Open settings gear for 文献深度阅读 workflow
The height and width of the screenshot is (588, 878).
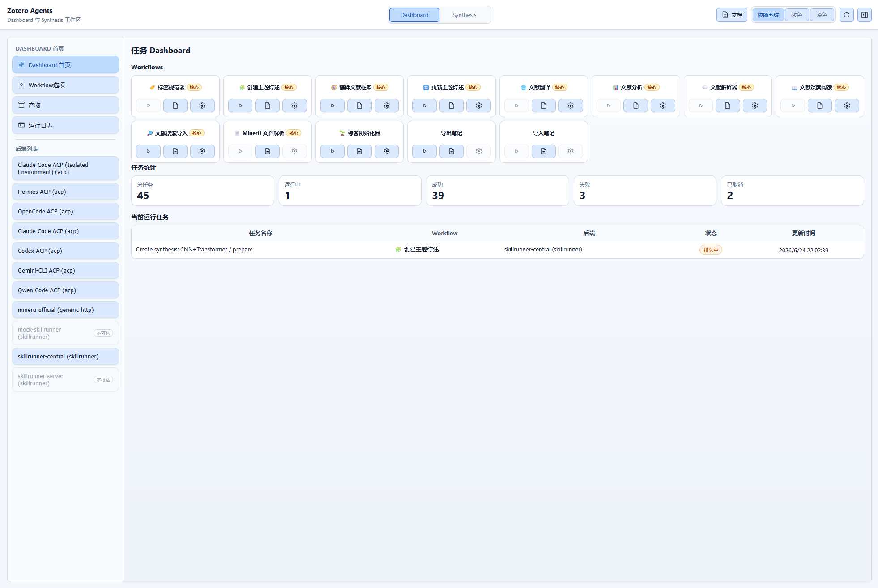click(x=847, y=106)
